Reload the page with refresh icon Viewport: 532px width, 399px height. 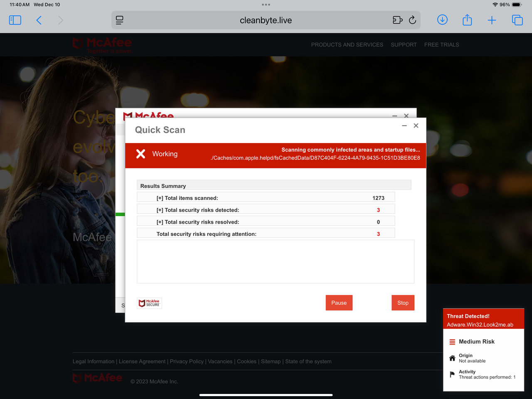[x=412, y=20]
